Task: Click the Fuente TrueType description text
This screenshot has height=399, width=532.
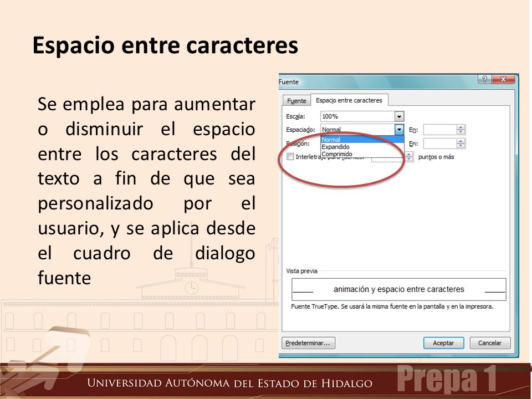Action: click(392, 306)
